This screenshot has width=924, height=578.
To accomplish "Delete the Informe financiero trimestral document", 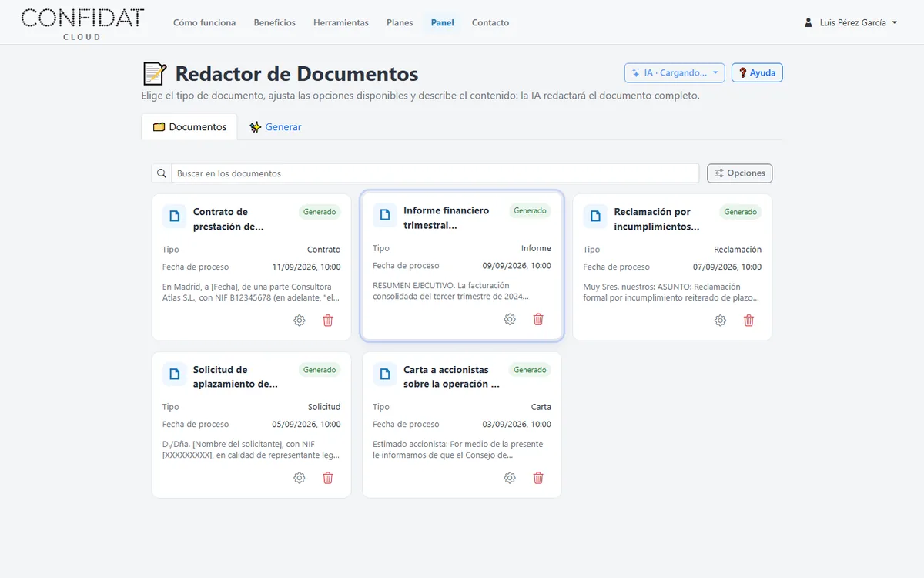I will [x=538, y=319].
